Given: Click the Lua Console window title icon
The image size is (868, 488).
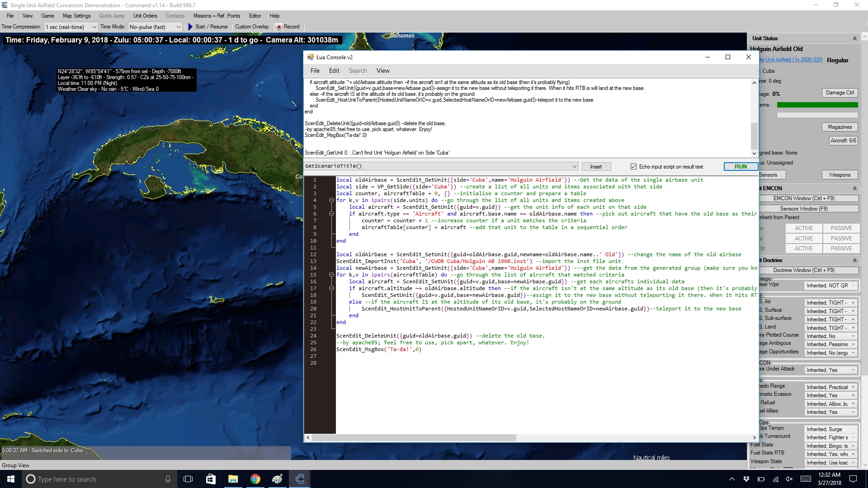Looking at the screenshot, I should tap(311, 57).
